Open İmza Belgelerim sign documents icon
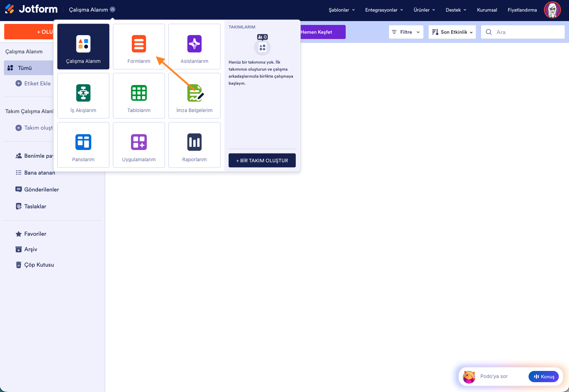569x392 pixels. click(195, 93)
